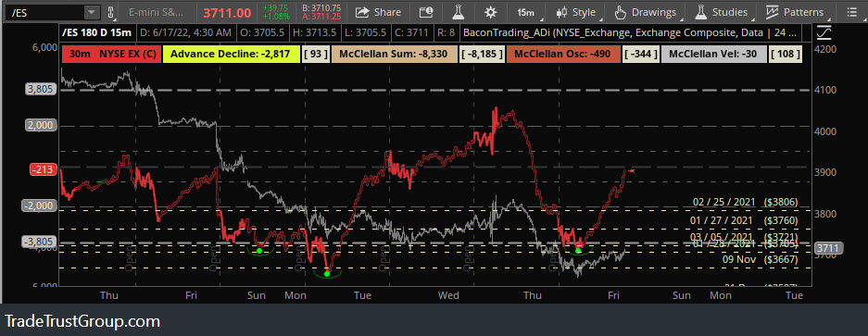The height and width of the screenshot is (336, 868).
Task: Click the +39.75 net change value
Action: tap(275, 7)
